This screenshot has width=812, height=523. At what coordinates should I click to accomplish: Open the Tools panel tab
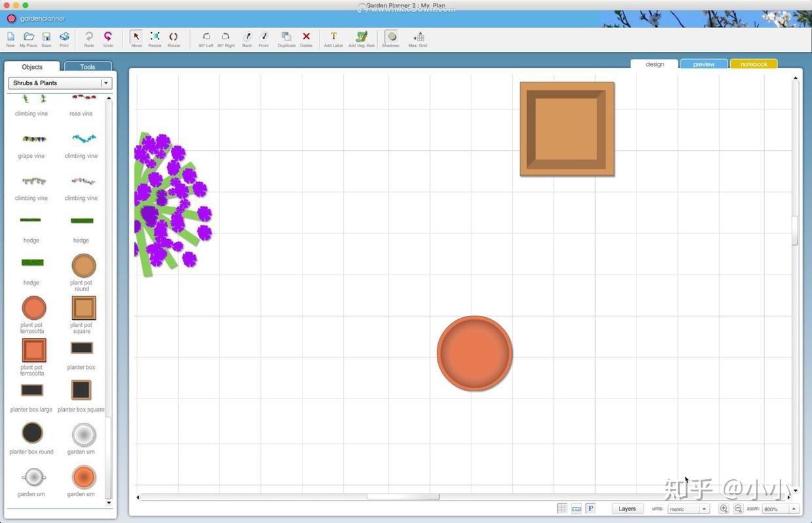tap(87, 66)
